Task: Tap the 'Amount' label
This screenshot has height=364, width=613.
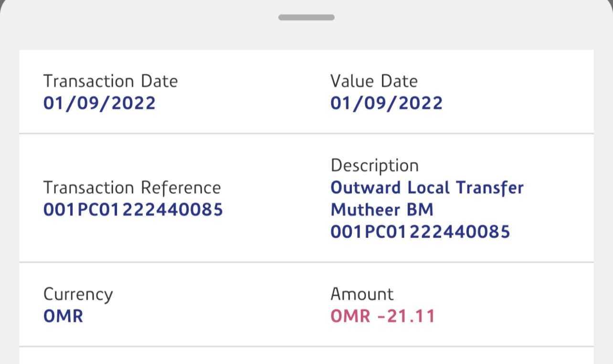Action: point(362,294)
